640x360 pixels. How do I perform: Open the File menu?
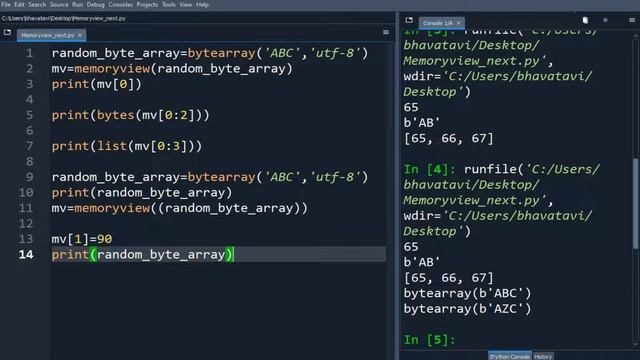6,4
